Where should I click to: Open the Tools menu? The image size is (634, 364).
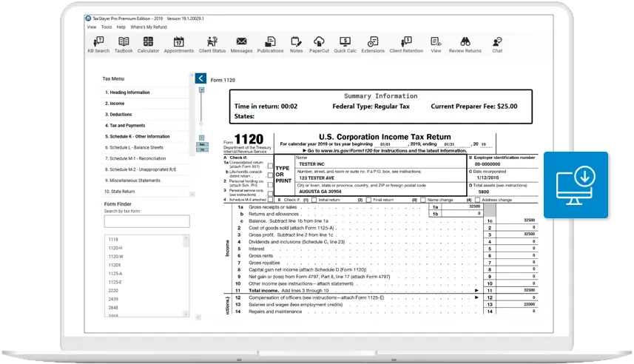coord(107,27)
